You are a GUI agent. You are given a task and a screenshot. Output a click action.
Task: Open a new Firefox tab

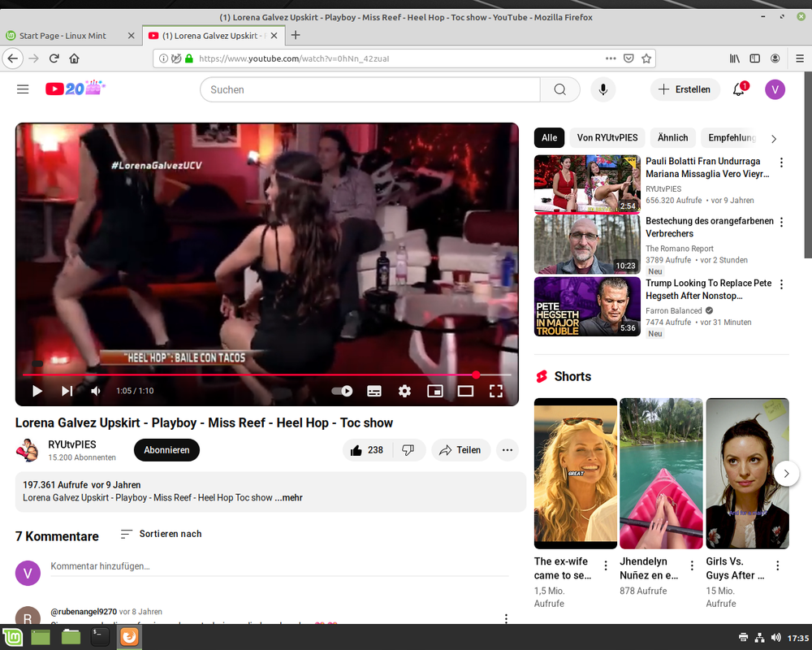point(296,35)
